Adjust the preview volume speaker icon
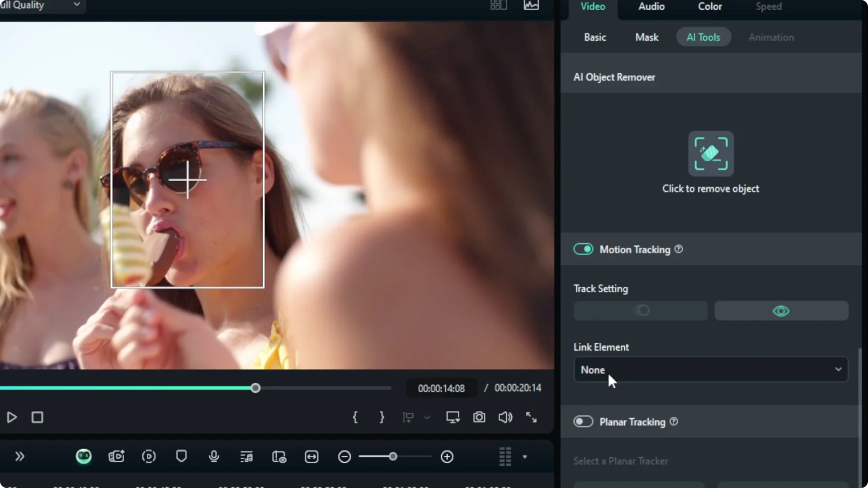Screen dimensions: 868x488 coord(505,417)
